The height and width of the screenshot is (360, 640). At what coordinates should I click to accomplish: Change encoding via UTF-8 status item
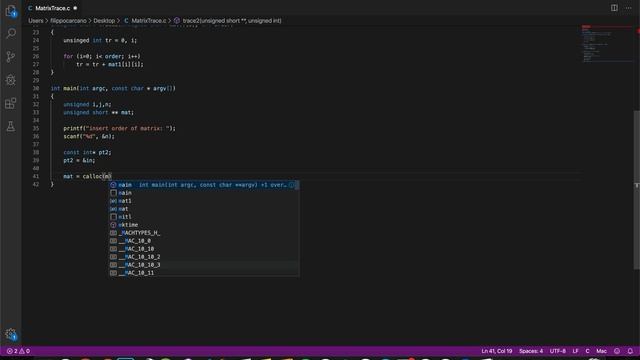click(558, 351)
